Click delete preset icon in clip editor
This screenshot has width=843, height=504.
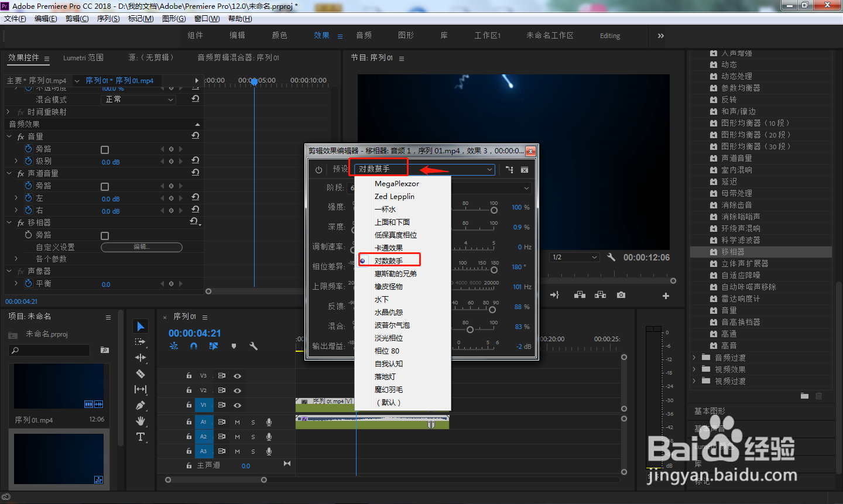pyautogui.click(x=525, y=170)
